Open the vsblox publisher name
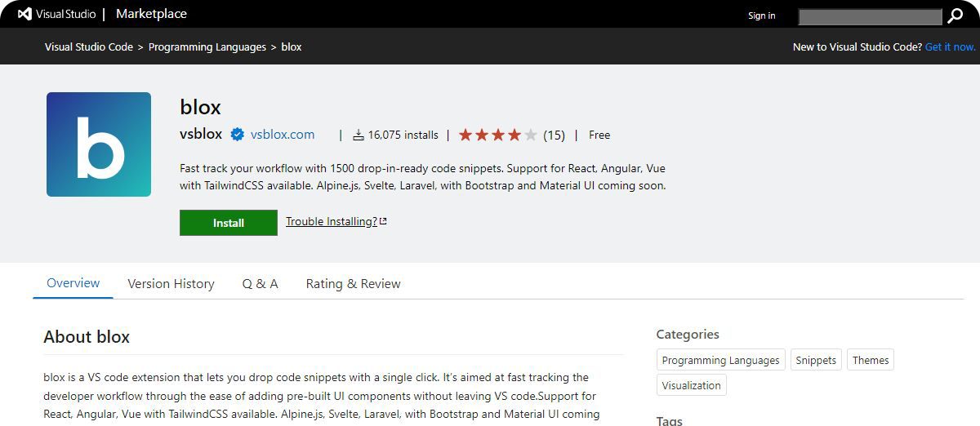980x426 pixels. click(201, 135)
